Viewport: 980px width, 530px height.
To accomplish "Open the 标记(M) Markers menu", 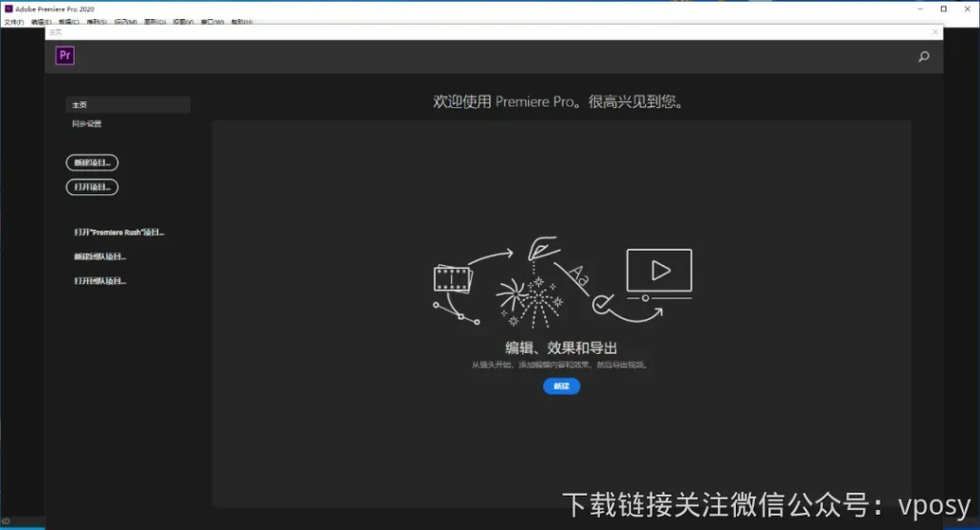I will tap(125, 22).
